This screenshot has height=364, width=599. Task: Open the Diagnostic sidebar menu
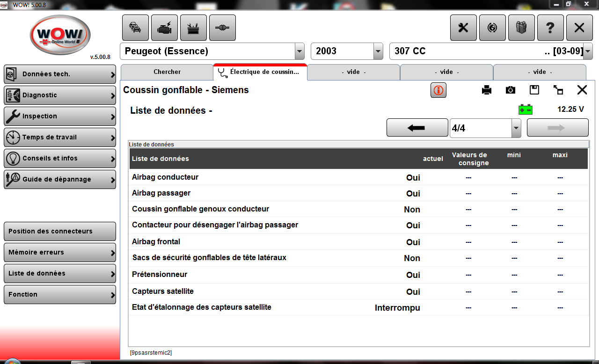[60, 95]
